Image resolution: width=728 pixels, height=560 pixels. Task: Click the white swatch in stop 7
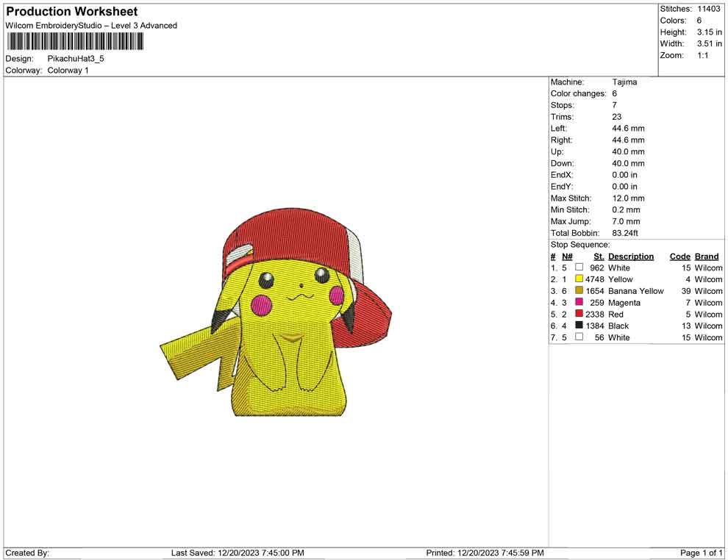pos(579,337)
